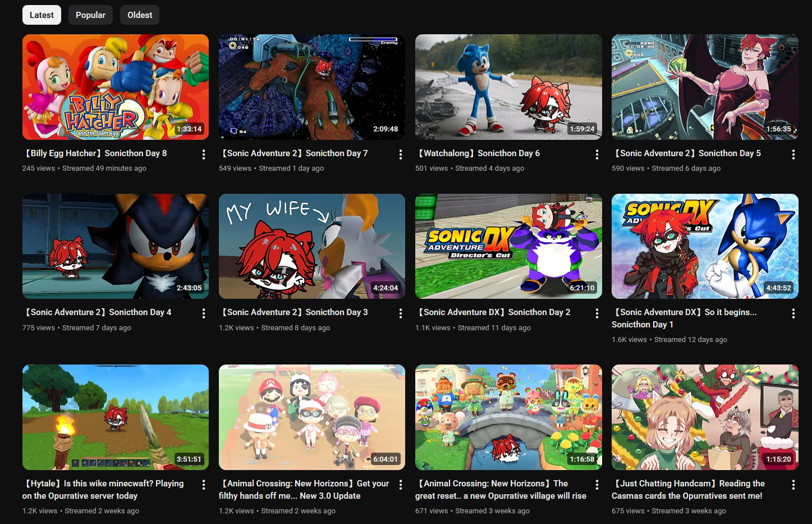Image resolution: width=812 pixels, height=524 pixels.
Task: Click the 6:21:10 duration badge
Action: (x=582, y=288)
